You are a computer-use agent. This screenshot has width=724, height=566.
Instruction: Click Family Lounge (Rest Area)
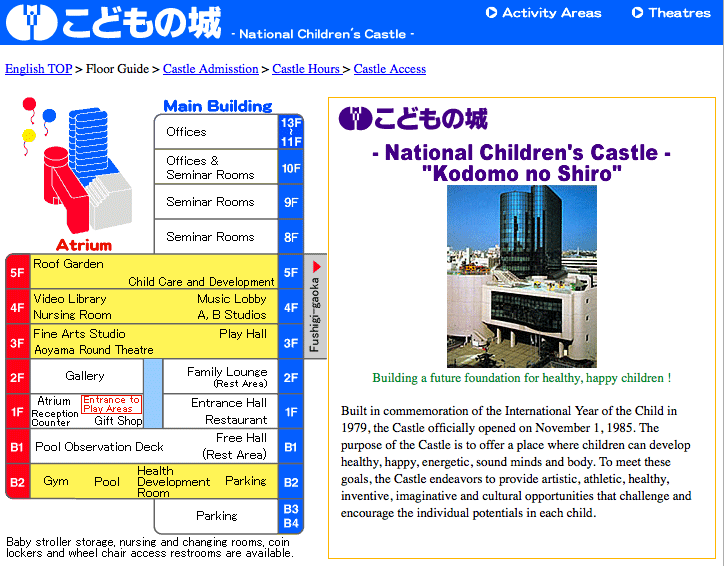click(x=227, y=377)
